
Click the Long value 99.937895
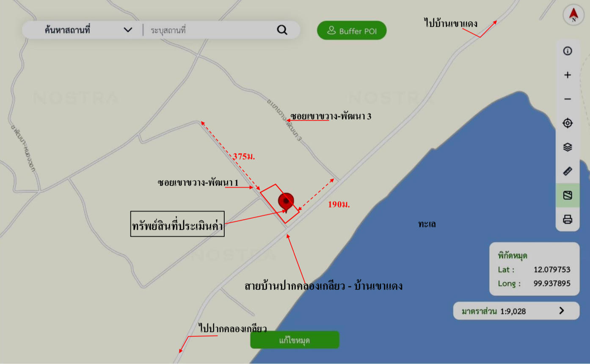[551, 284]
